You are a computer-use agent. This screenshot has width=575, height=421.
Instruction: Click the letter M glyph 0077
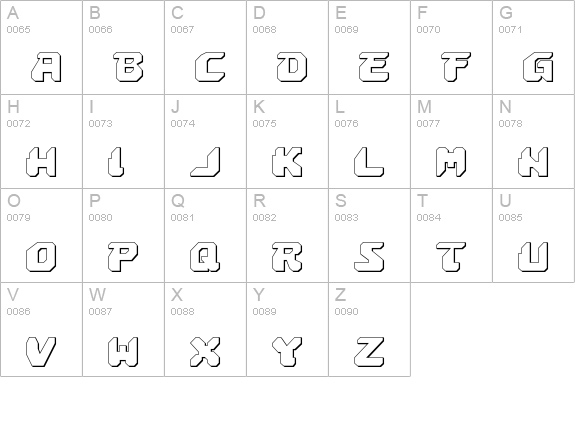pyautogui.click(x=451, y=162)
